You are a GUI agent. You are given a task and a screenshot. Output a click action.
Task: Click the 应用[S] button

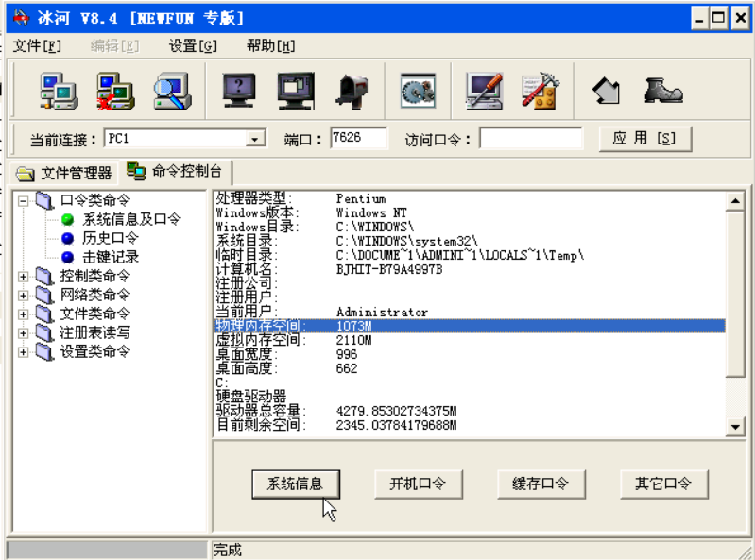[x=644, y=139]
